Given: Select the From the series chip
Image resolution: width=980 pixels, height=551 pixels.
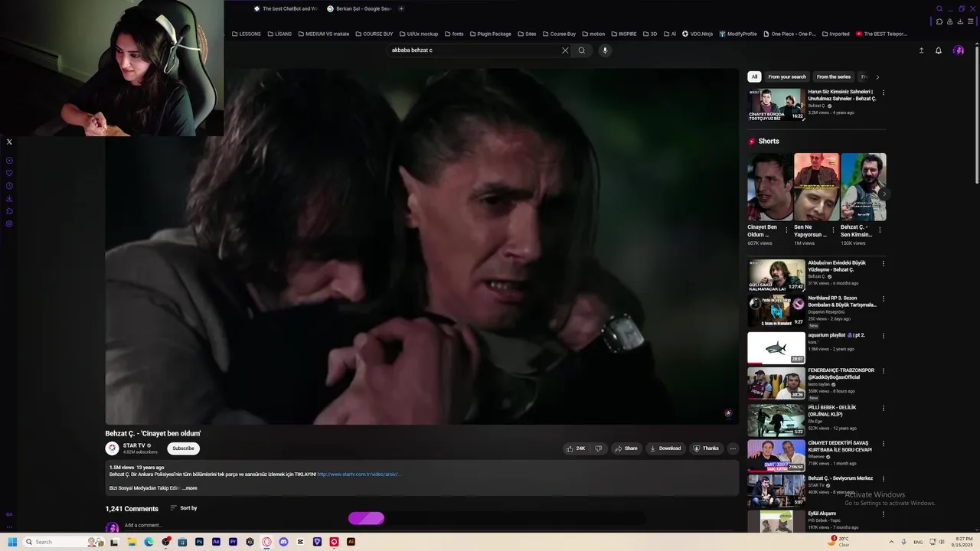Looking at the screenshot, I should 834,77.
